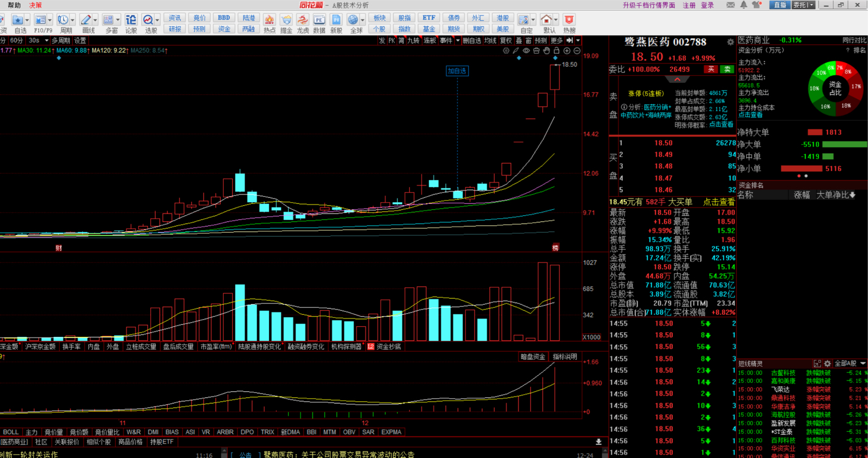The height and width of the screenshot is (458, 868).
Task: Open the 论股 stock discussion icon
Action: coord(131,20)
